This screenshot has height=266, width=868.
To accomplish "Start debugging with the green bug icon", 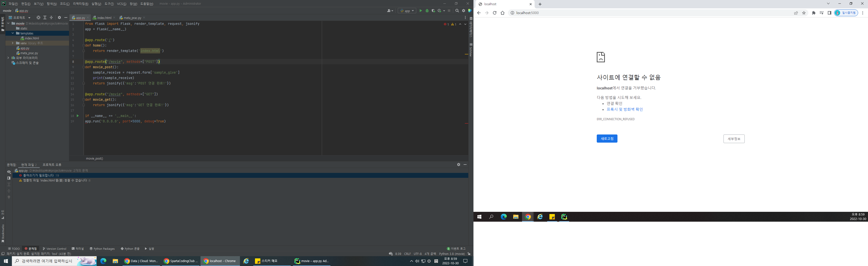I will click(427, 11).
